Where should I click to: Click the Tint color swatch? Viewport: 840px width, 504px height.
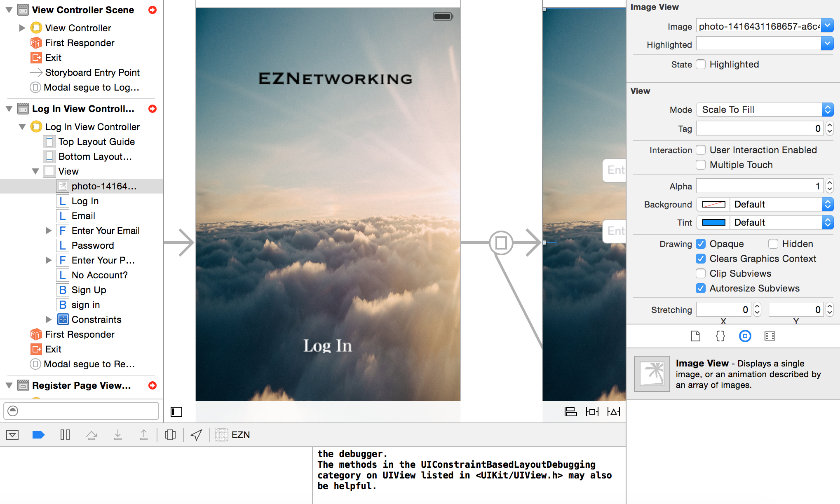tap(713, 222)
